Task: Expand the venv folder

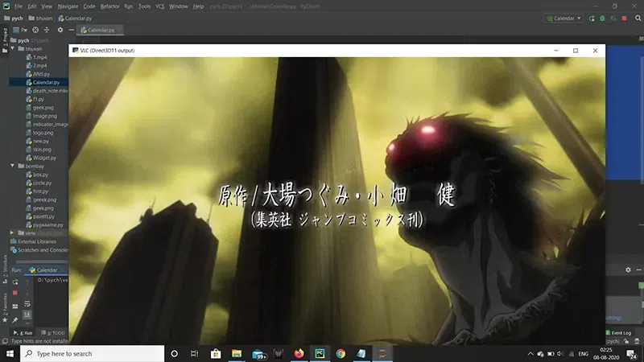Action: click(12, 232)
